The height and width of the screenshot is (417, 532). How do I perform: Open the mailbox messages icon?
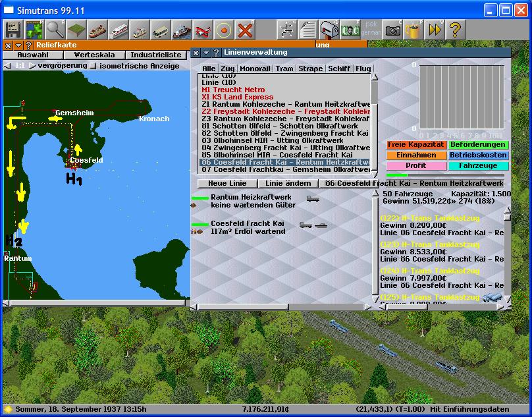[x=329, y=30]
